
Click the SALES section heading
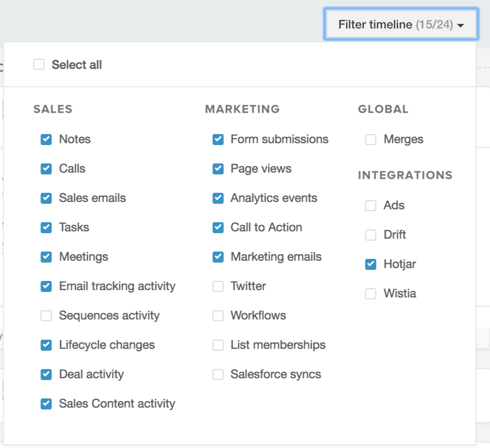(53, 109)
